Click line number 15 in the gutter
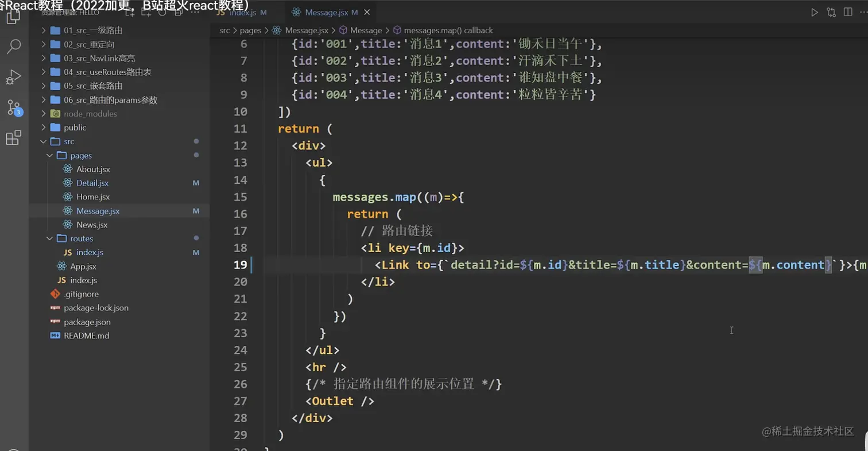Viewport: 868px width, 451px height. click(x=241, y=197)
